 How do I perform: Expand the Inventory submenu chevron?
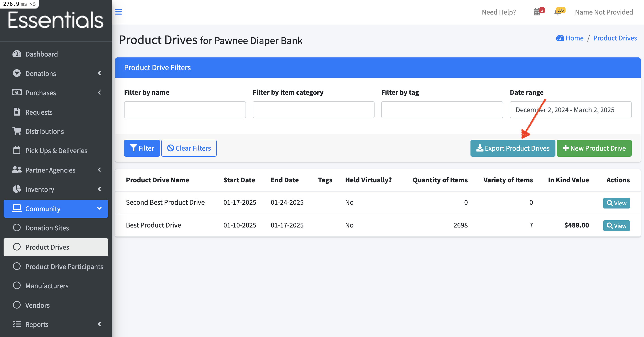tap(99, 189)
